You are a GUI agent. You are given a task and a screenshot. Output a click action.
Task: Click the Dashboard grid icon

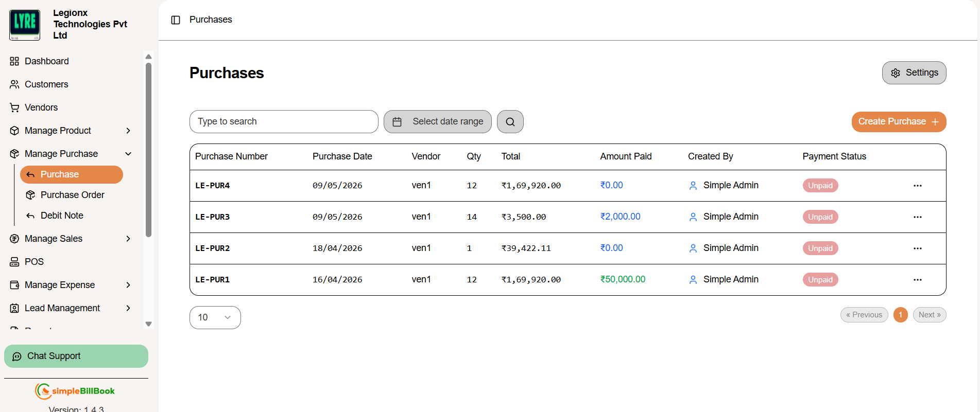pos(14,61)
